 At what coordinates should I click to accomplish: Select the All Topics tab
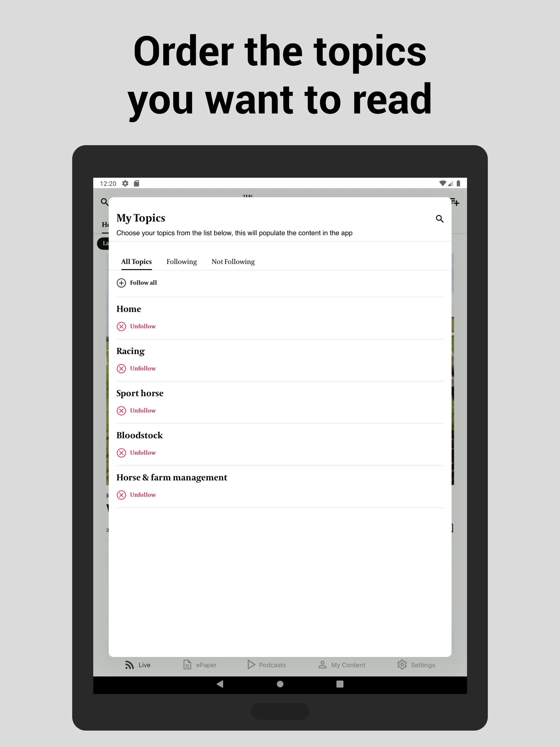coord(136,261)
